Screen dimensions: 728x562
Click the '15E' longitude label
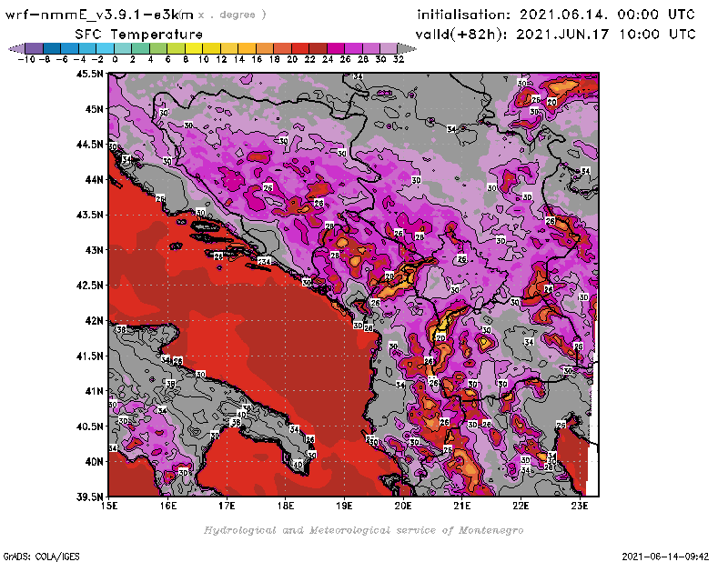(x=109, y=506)
